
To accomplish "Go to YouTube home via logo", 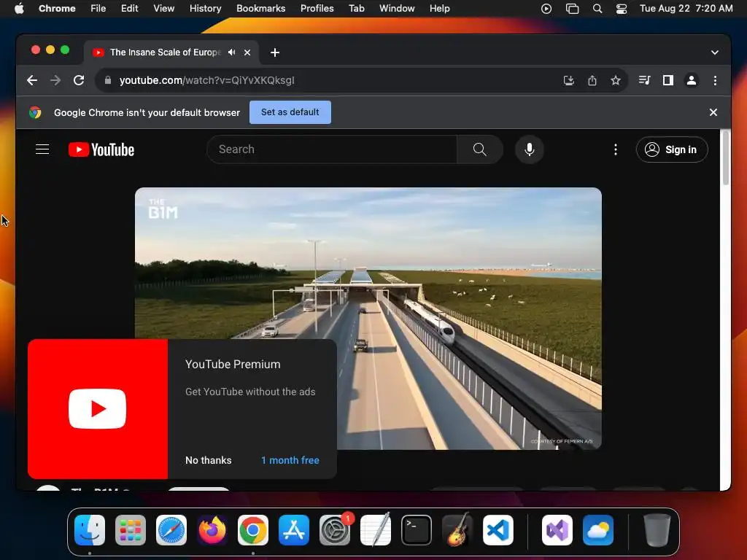I will click(101, 149).
